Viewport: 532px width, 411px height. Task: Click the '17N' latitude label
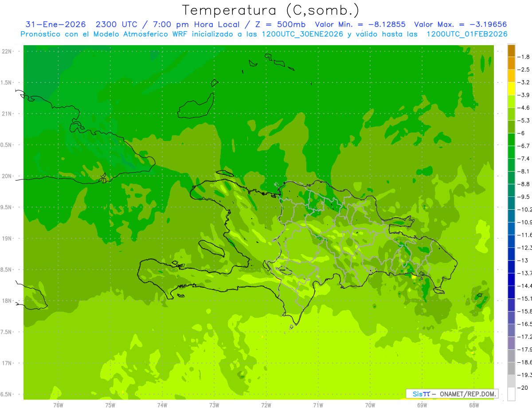(x=7, y=363)
